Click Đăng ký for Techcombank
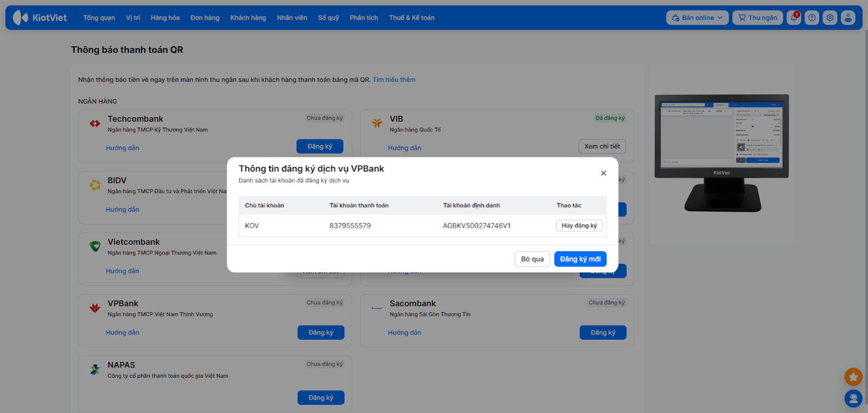The height and width of the screenshot is (413, 868). [320, 147]
